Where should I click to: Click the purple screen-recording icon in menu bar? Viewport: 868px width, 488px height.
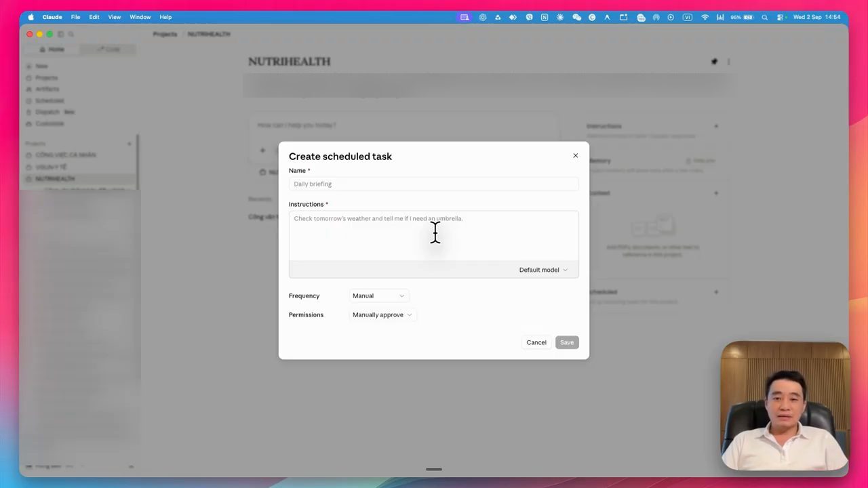(x=465, y=17)
